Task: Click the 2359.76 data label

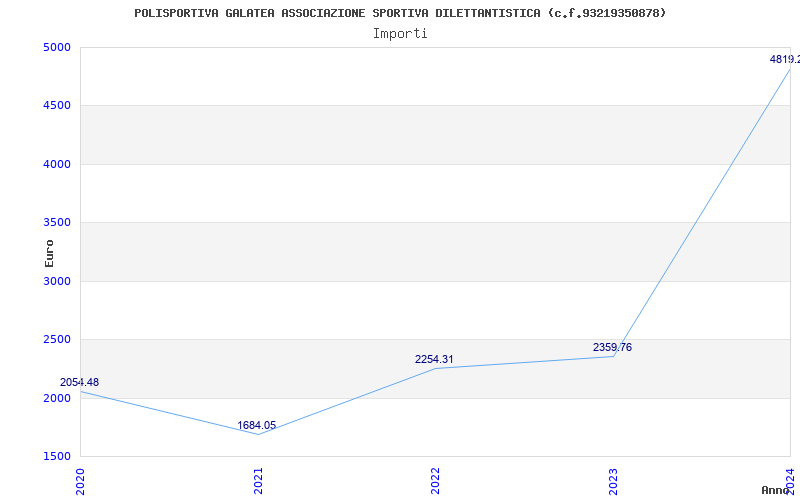Action: pos(612,347)
